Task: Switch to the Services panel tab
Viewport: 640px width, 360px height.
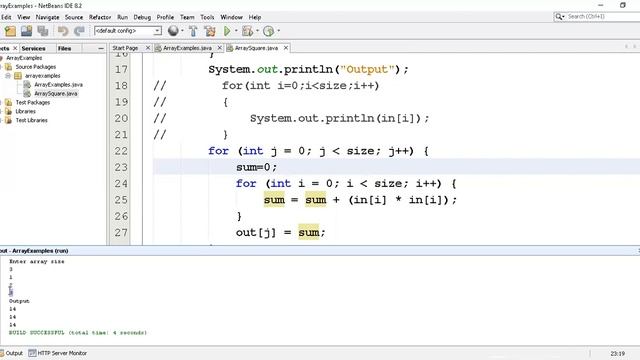Action: (x=33, y=48)
